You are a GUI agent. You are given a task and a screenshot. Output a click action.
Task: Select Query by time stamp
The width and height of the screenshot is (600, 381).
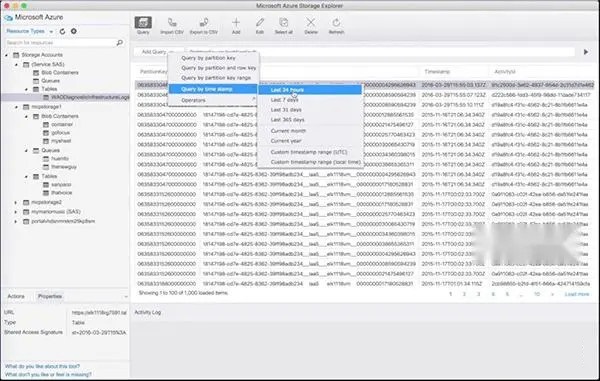coord(214,89)
